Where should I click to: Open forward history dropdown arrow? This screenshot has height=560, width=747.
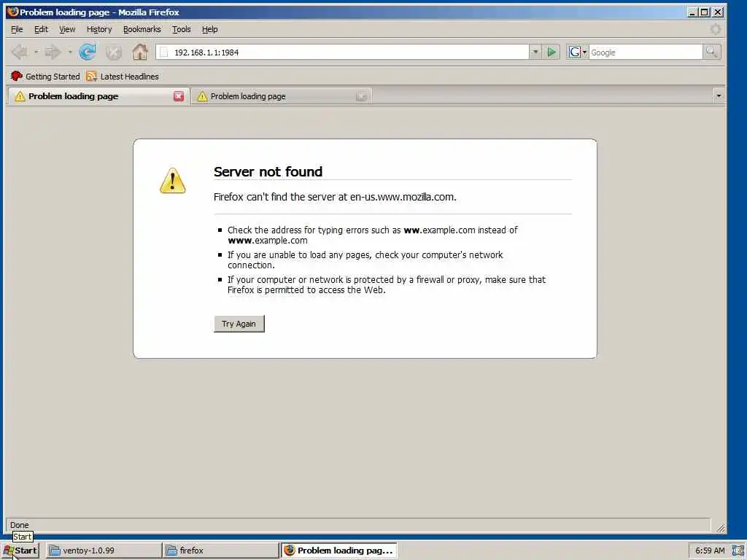click(x=70, y=52)
